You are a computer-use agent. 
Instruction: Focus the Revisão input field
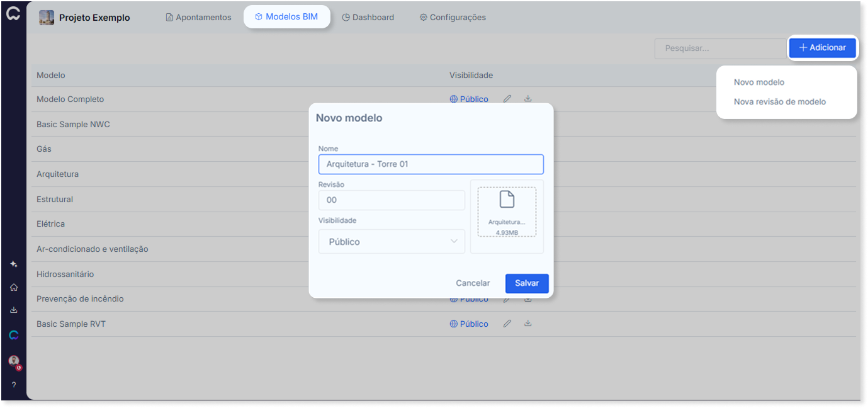tap(392, 200)
